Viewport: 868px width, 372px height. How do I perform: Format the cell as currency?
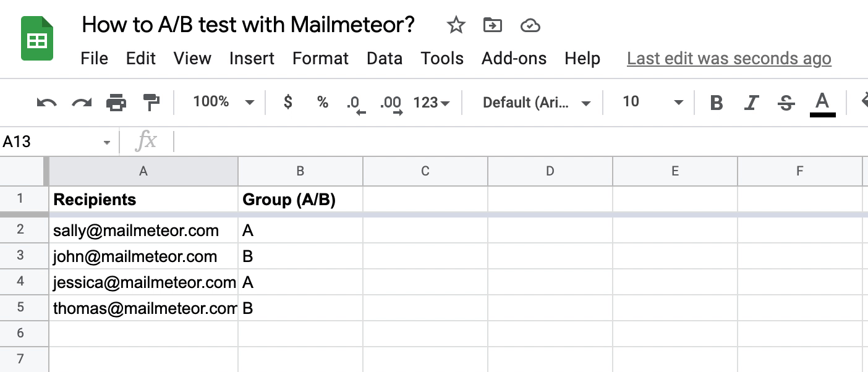point(287,102)
